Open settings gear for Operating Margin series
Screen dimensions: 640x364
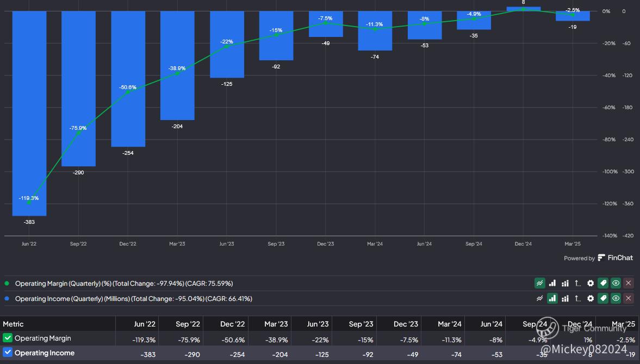coord(591,283)
